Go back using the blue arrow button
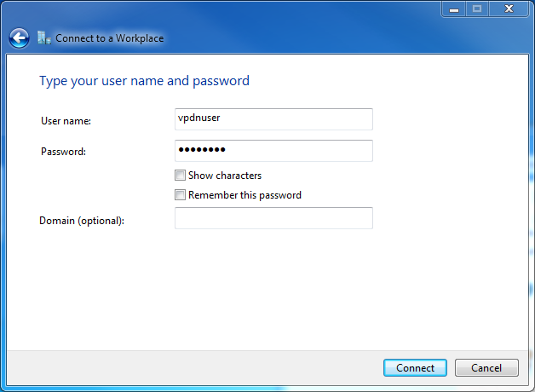535x392 pixels. (x=19, y=37)
